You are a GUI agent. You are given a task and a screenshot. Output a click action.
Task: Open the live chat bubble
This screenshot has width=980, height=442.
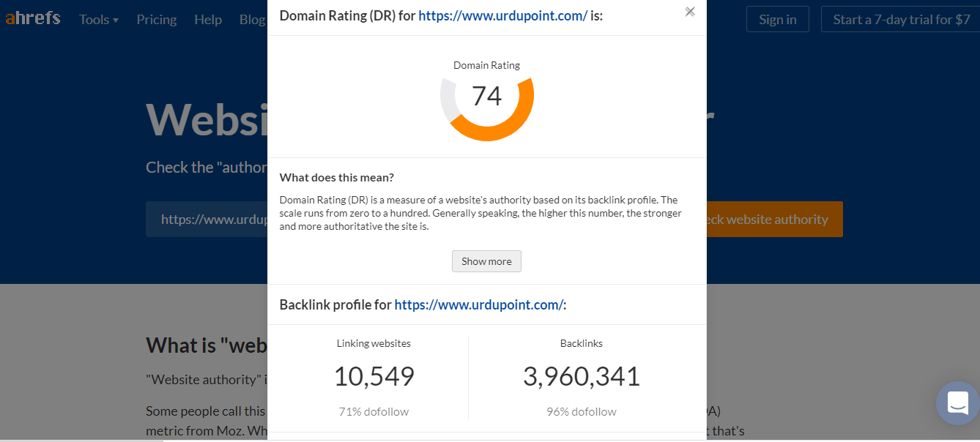point(957,403)
